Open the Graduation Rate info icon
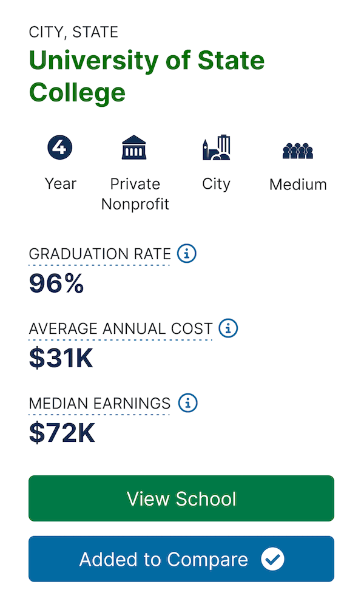This screenshot has width=364, height=604. point(187,254)
